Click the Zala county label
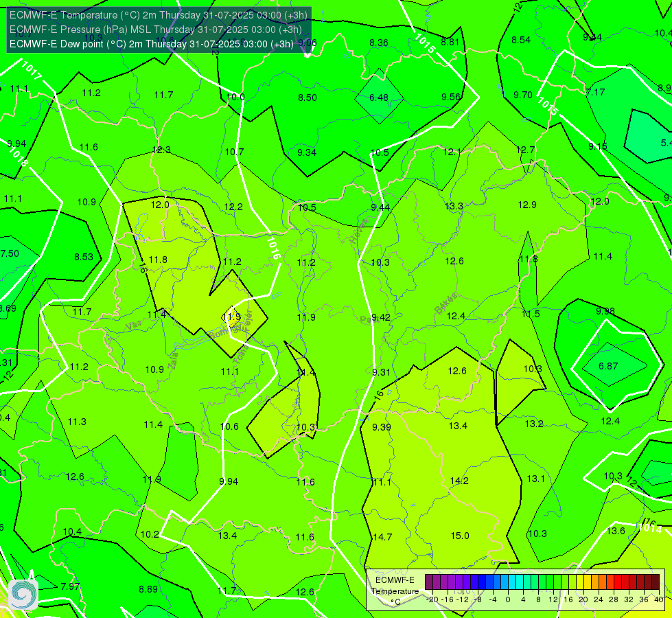The width and height of the screenshot is (672, 618). [x=173, y=360]
